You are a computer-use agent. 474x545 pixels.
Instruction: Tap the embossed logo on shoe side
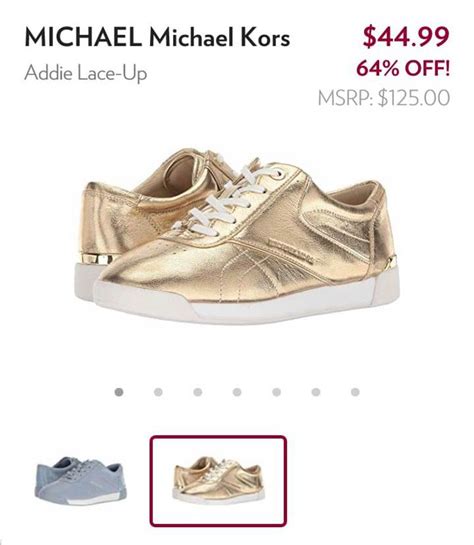291,251
